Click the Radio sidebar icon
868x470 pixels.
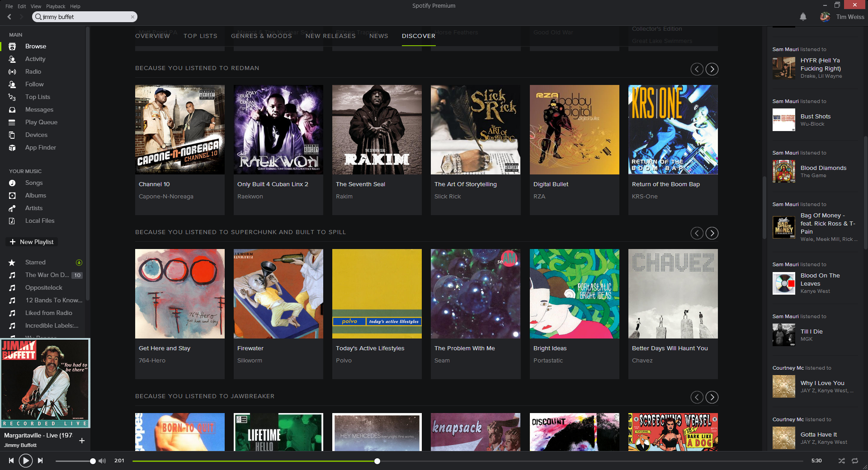(12, 72)
